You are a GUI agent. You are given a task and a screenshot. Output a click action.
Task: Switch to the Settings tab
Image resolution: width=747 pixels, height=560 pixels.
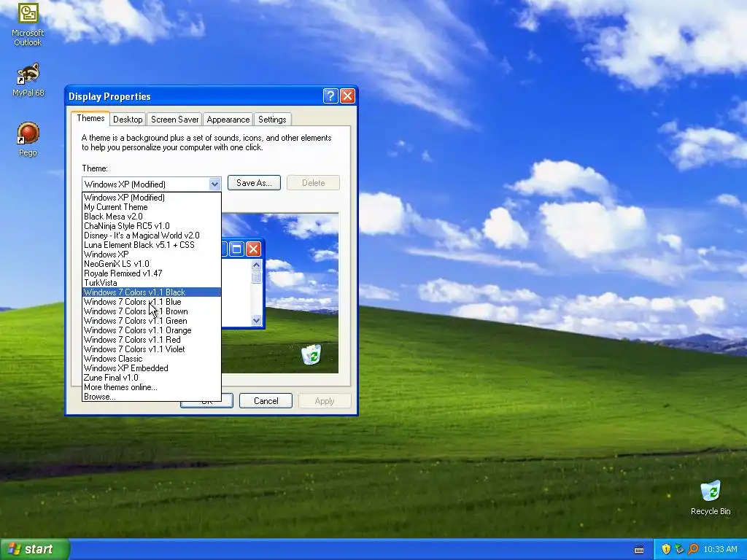tap(272, 120)
